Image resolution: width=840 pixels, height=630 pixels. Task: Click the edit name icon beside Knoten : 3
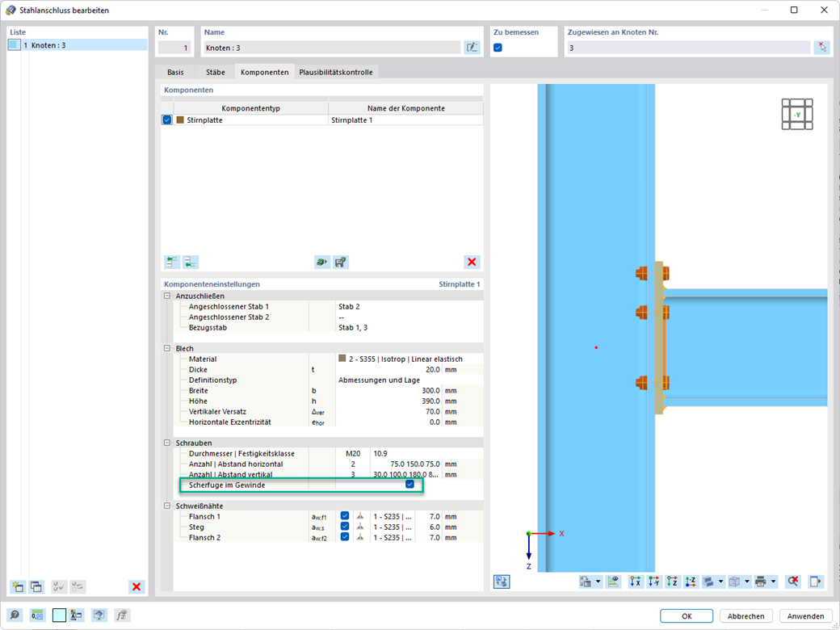472,48
